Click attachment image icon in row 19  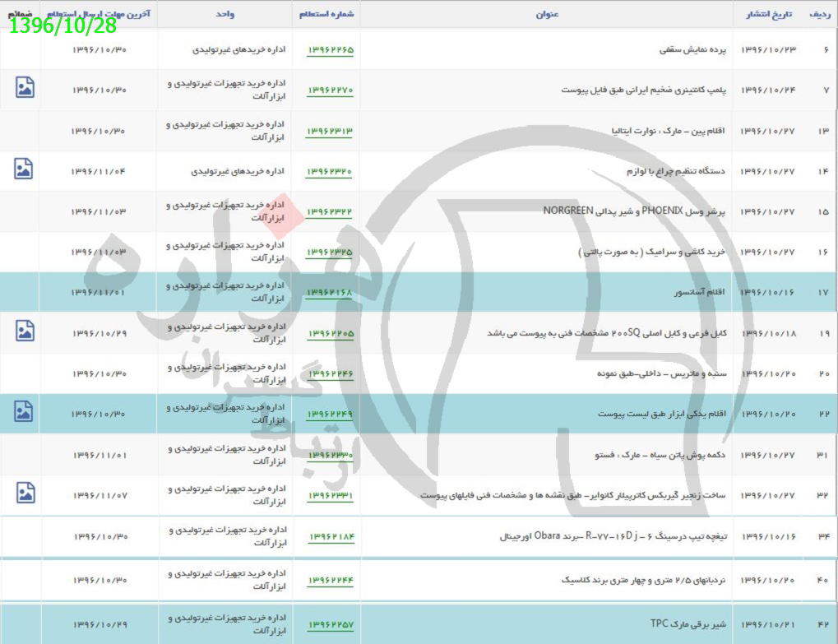[25, 331]
